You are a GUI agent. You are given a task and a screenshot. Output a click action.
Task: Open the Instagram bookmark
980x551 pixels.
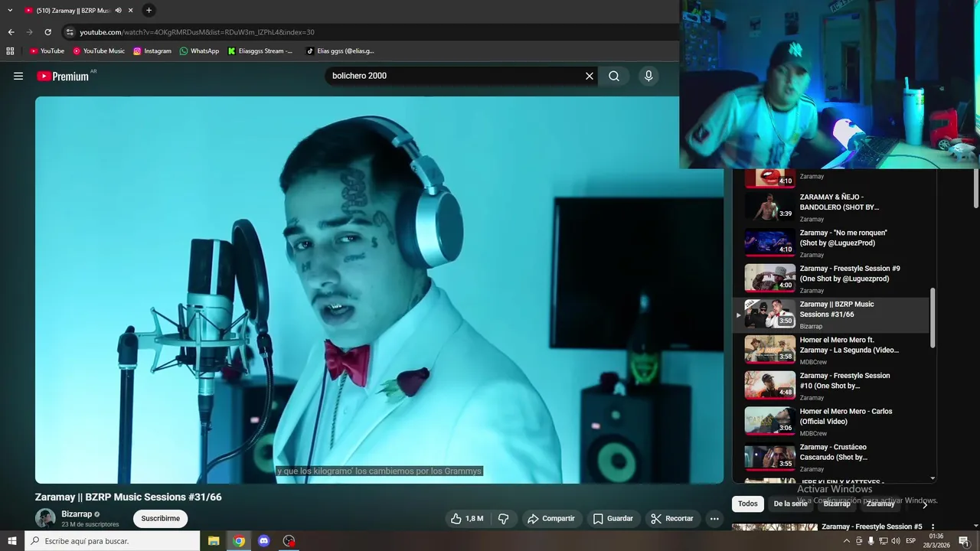pyautogui.click(x=152, y=51)
